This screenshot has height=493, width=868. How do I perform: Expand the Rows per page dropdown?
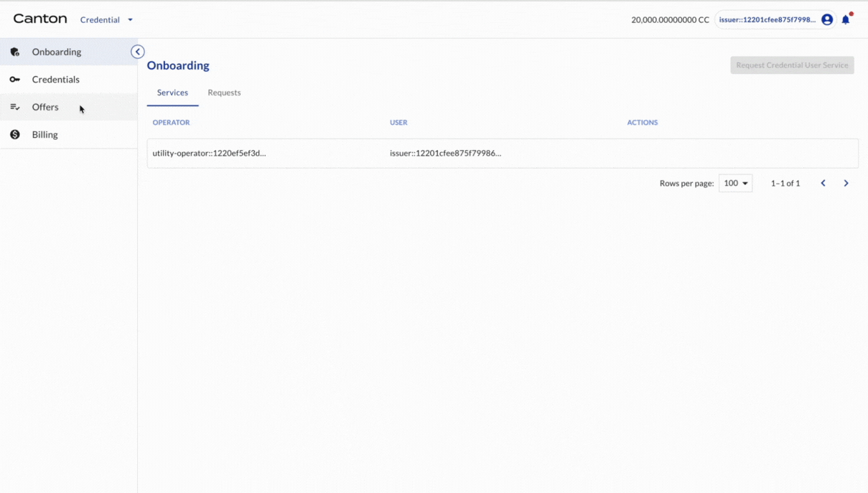coord(735,184)
